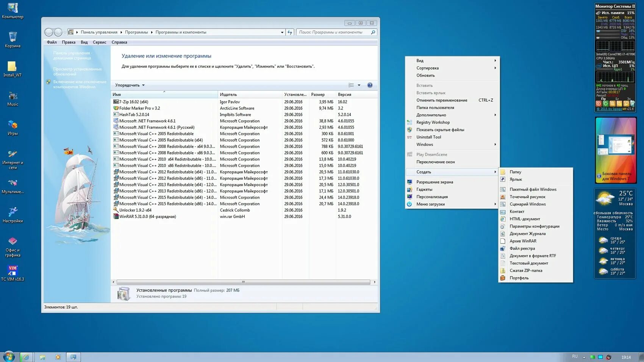
Task: Choose Registry Workshop in context menu
Action: point(453,122)
